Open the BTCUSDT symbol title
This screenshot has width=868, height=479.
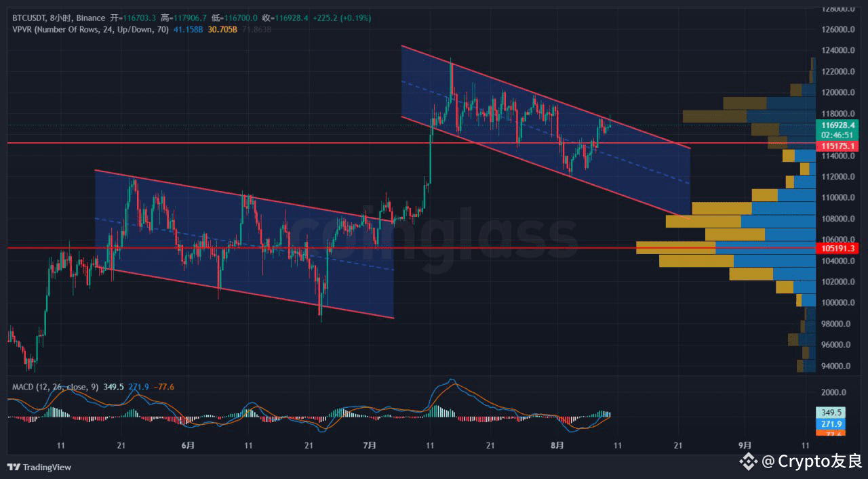coord(30,18)
